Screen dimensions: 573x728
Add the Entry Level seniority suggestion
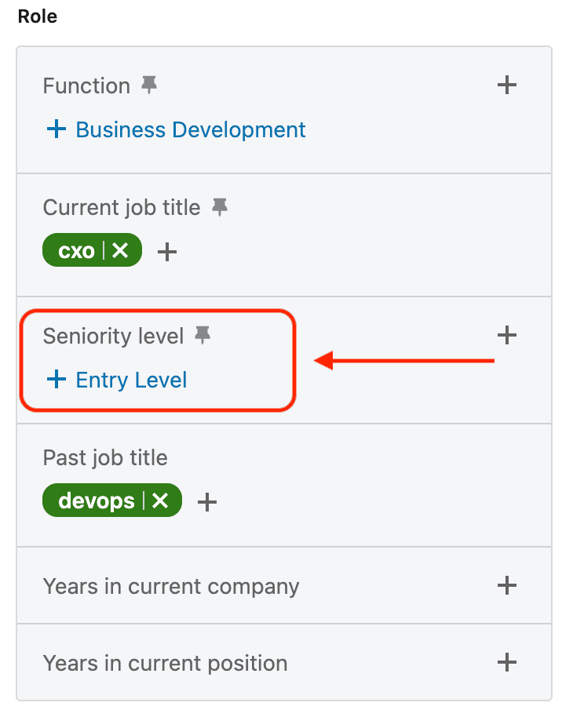click(117, 380)
